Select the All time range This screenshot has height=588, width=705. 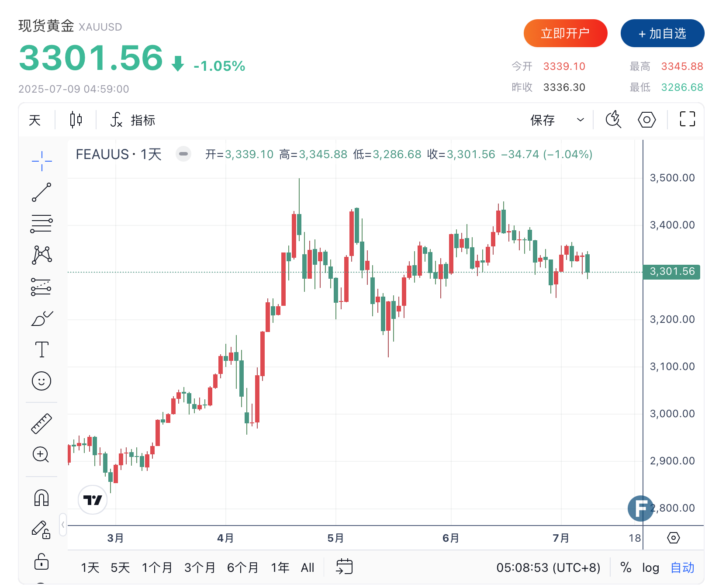click(308, 567)
